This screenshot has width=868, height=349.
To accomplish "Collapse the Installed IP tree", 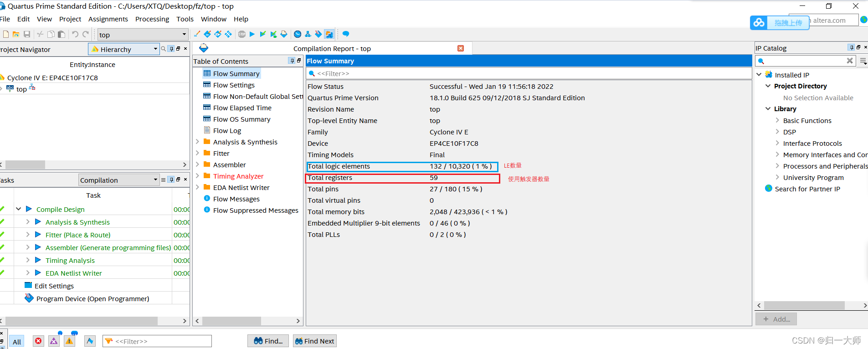I will point(759,74).
